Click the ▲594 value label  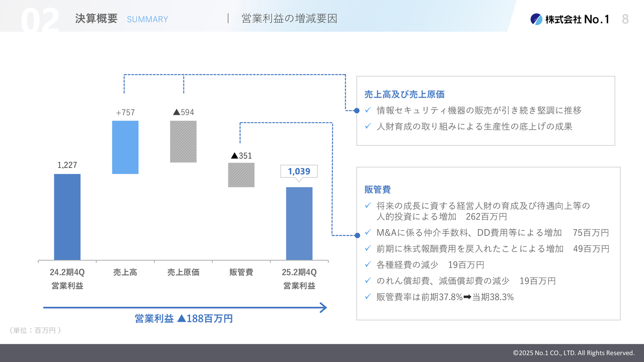pyautogui.click(x=183, y=112)
